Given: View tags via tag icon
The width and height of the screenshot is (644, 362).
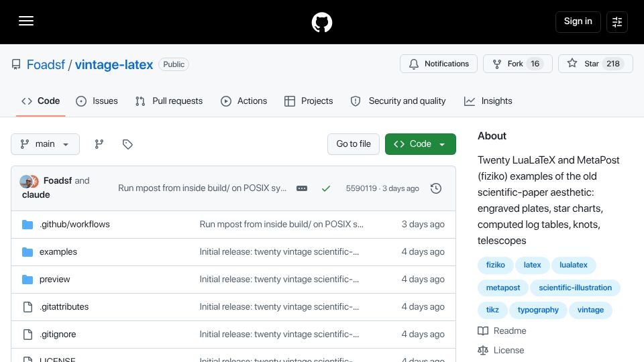Looking at the screenshot, I should 127,144.
